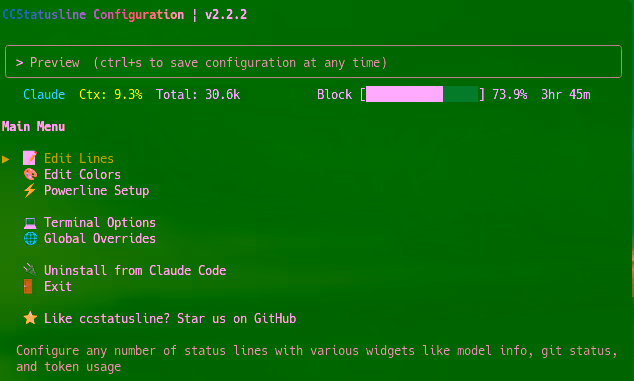
Task: Click the Configure any number description text
Action: coord(317,358)
